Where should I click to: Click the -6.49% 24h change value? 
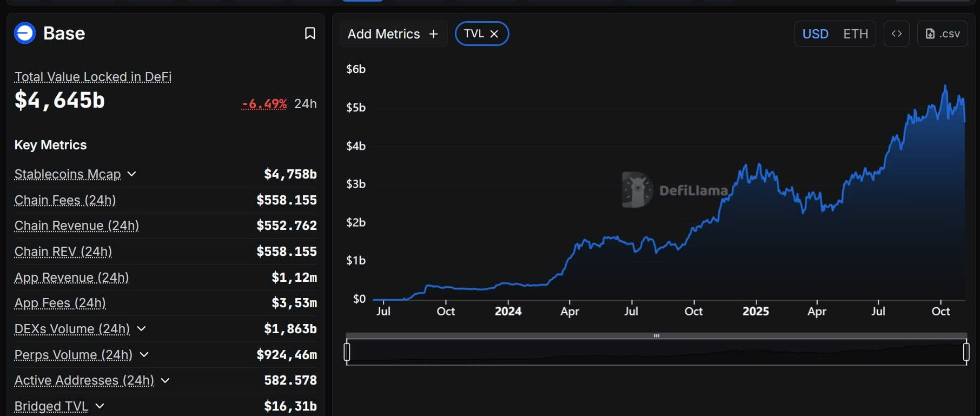tap(264, 103)
